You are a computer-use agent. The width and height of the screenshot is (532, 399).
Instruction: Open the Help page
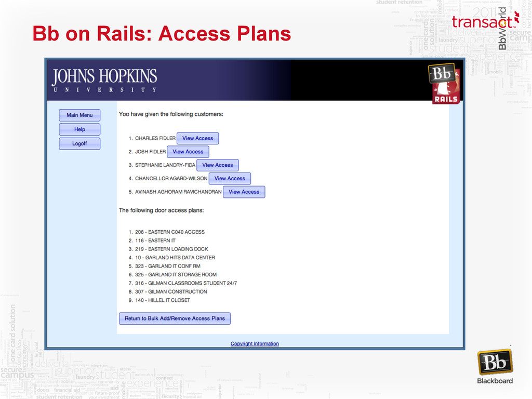point(79,129)
